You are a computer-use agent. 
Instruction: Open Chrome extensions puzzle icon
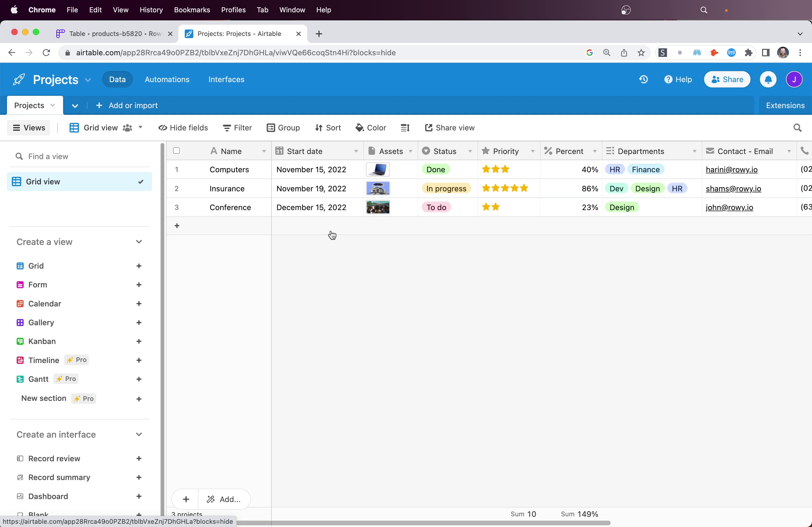749,53
